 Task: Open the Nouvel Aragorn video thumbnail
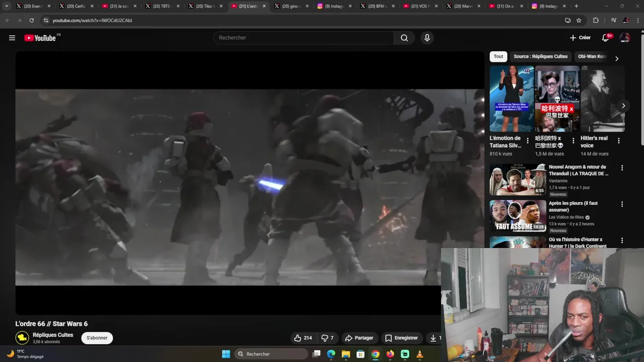tap(518, 179)
